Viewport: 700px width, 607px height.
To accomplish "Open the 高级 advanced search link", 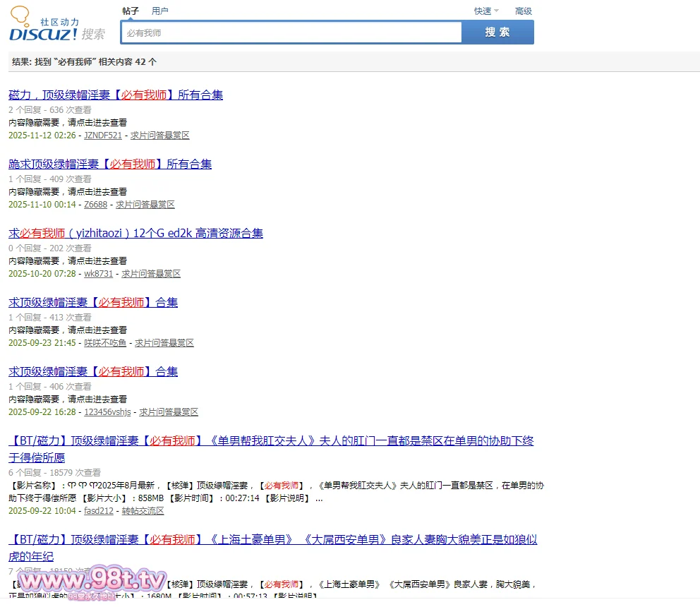I will pos(523,11).
